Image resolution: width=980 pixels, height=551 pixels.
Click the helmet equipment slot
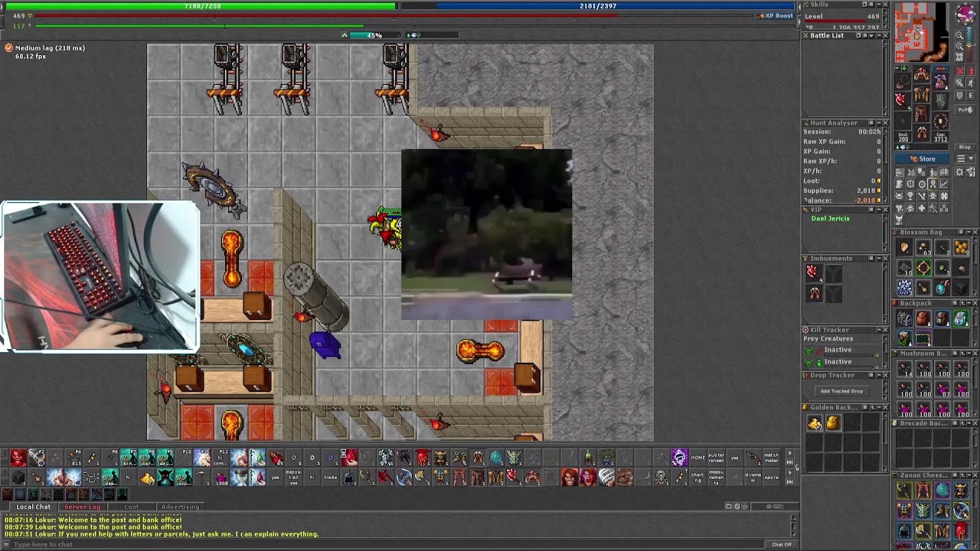[x=922, y=73]
